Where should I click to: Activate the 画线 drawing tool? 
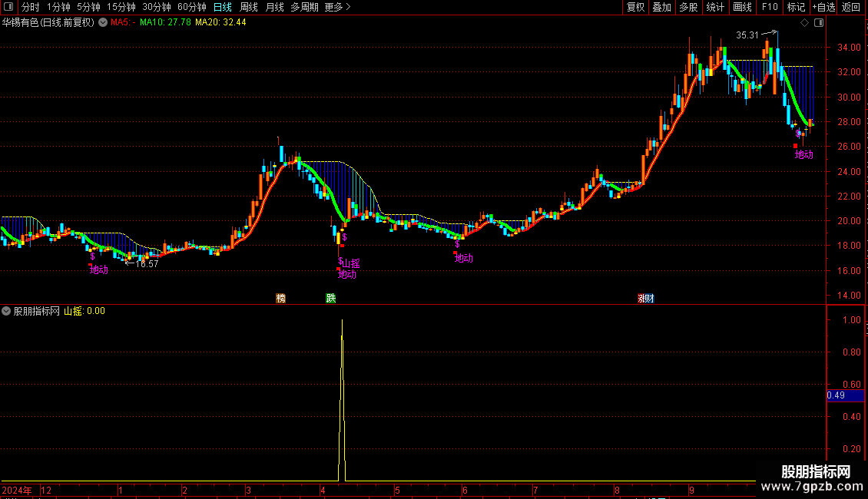click(742, 7)
